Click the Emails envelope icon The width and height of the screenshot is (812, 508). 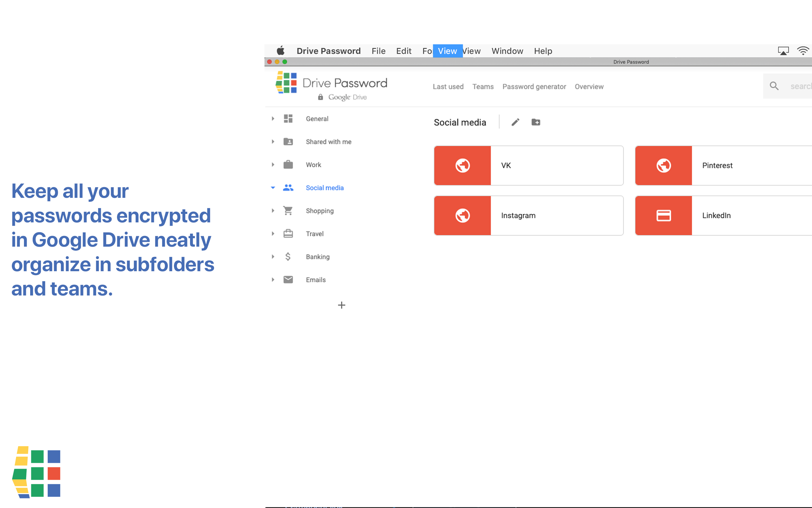(288, 279)
